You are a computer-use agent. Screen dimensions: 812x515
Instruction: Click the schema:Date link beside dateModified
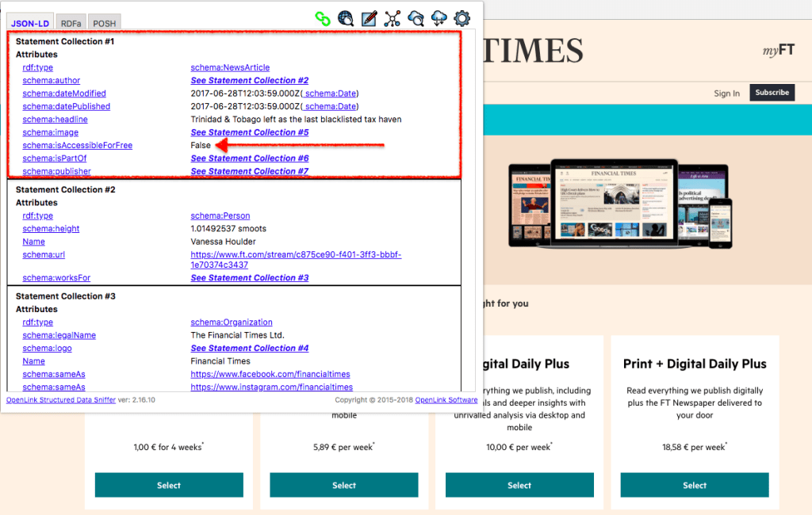331,93
